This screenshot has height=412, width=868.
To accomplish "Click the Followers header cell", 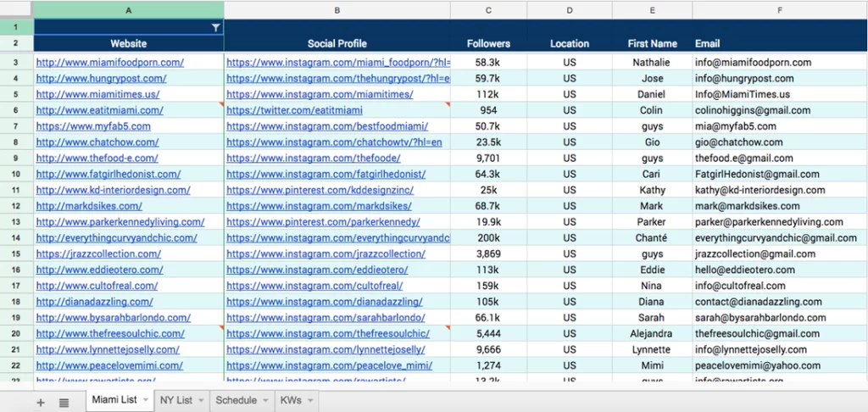I will [488, 43].
